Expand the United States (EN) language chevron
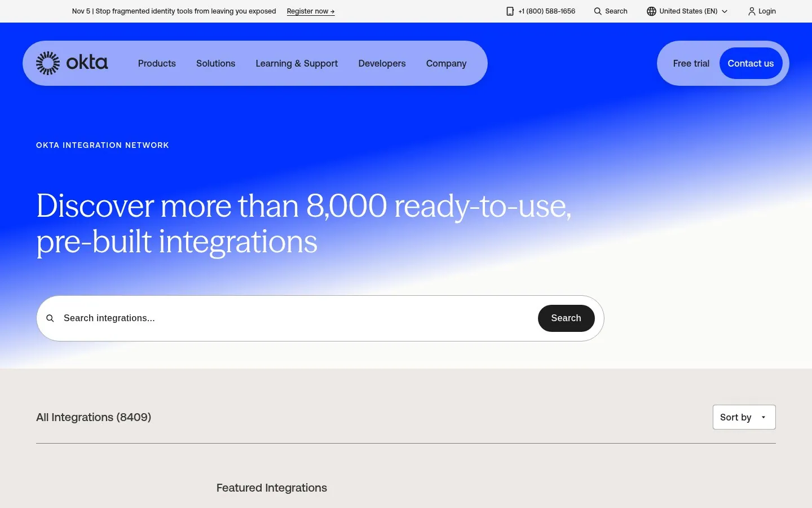The width and height of the screenshot is (812, 508). 725,11
